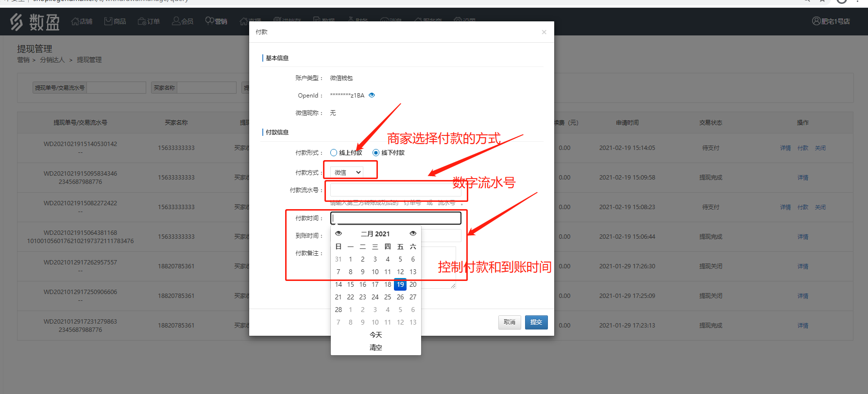Select the 线上付款 radio button
This screenshot has width=868, height=394.
click(334, 153)
